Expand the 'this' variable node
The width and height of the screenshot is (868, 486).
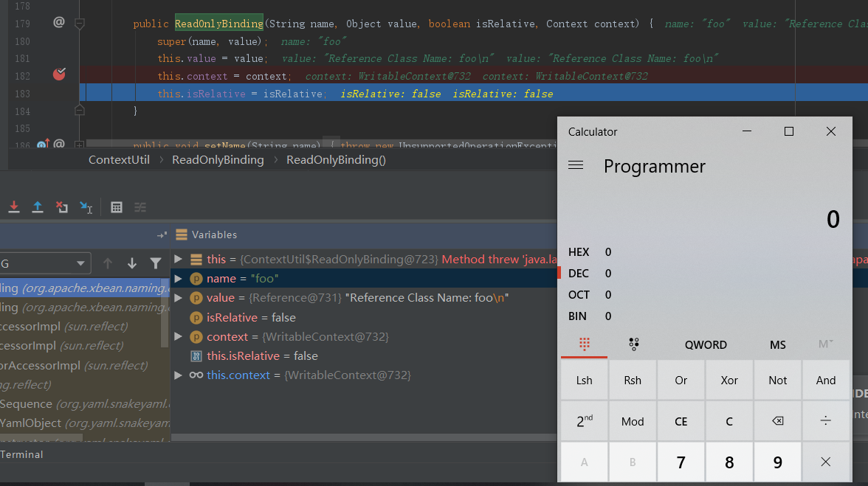pos(178,260)
